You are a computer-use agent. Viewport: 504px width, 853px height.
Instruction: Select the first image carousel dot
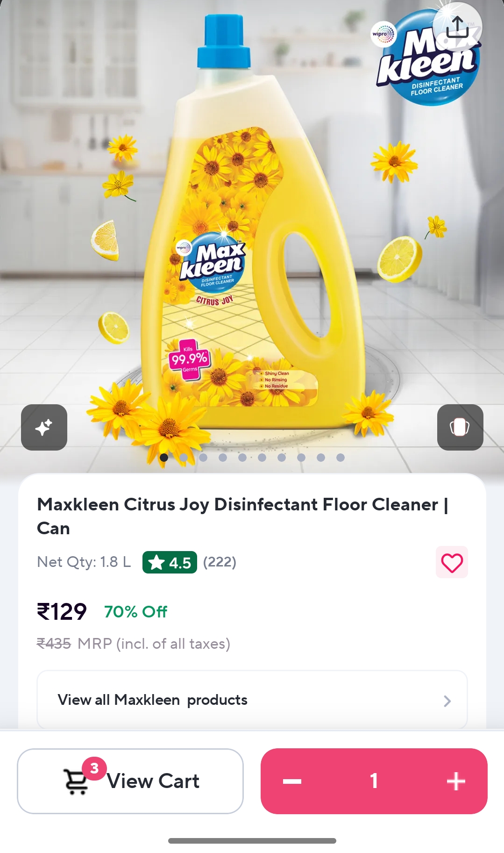click(164, 458)
